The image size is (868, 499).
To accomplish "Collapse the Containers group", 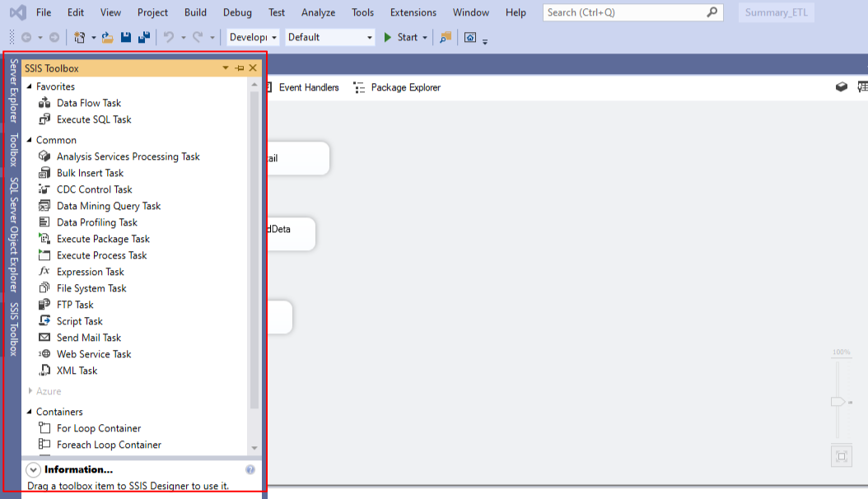I will (x=30, y=412).
